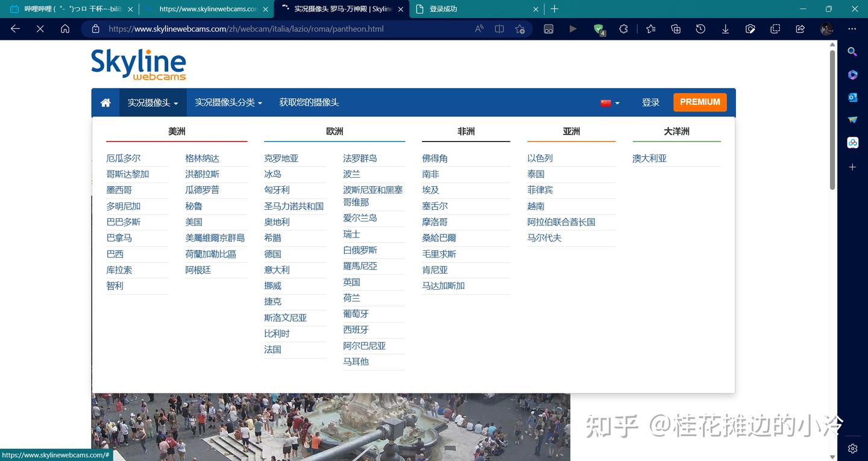Viewport: 868px width, 461px height.
Task: Open Outlook in the Edge sidebar
Action: [x=852, y=97]
